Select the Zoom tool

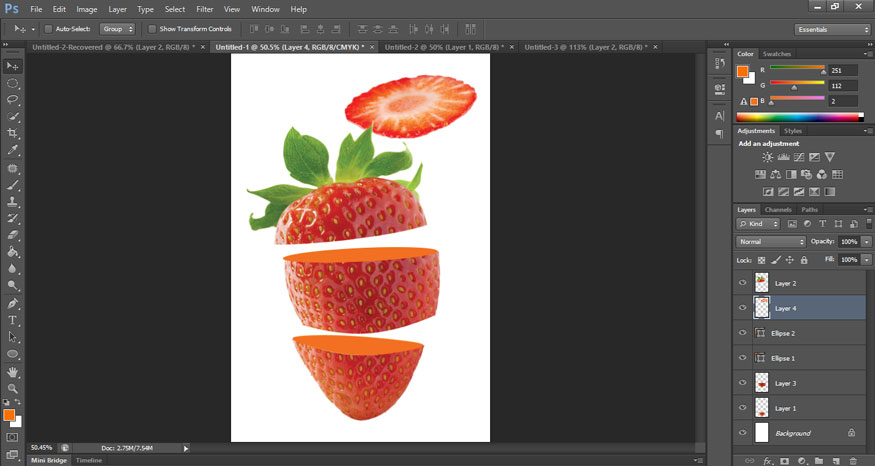(13, 388)
